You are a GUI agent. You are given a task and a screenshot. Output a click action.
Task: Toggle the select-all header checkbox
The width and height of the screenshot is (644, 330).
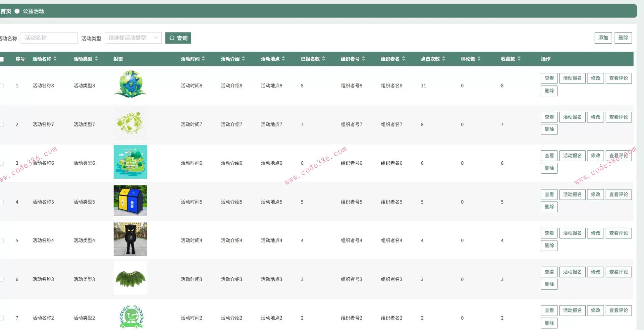1,59
